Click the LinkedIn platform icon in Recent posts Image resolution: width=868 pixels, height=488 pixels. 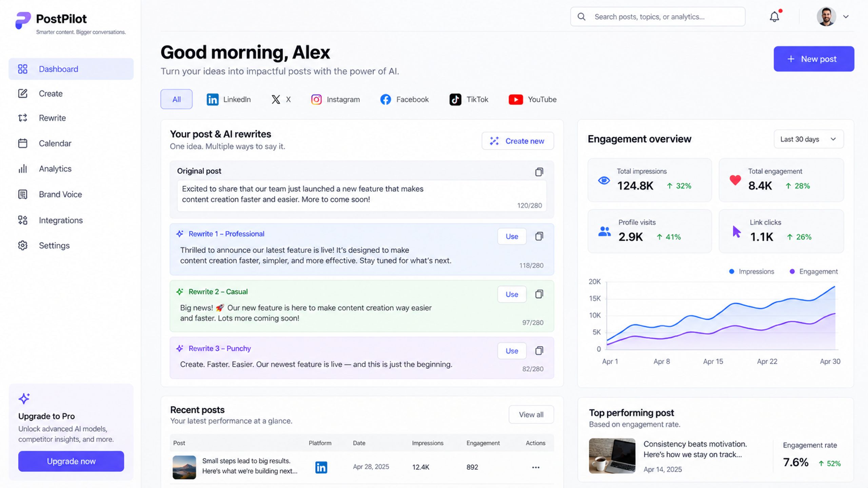coord(321,467)
